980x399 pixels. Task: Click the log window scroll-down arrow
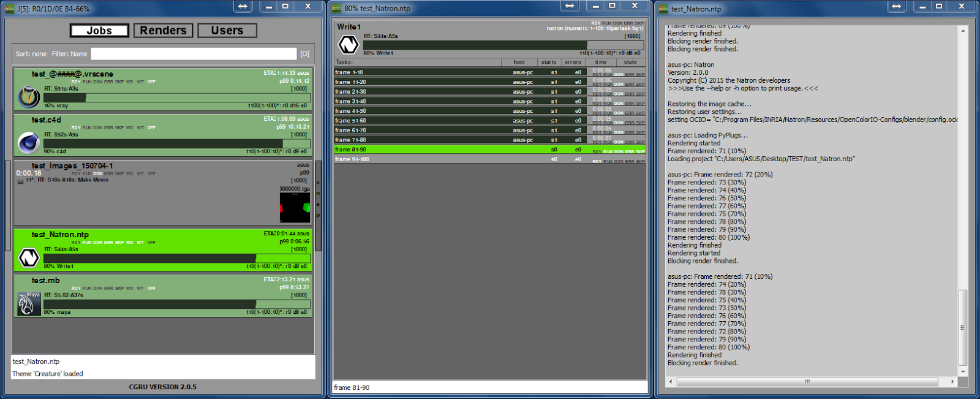tap(963, 372)
